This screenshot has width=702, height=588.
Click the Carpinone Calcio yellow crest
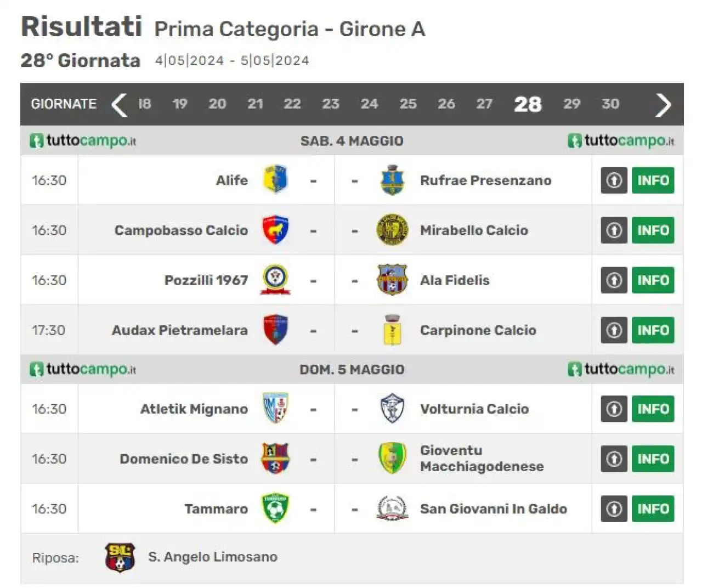coord(392,330)
